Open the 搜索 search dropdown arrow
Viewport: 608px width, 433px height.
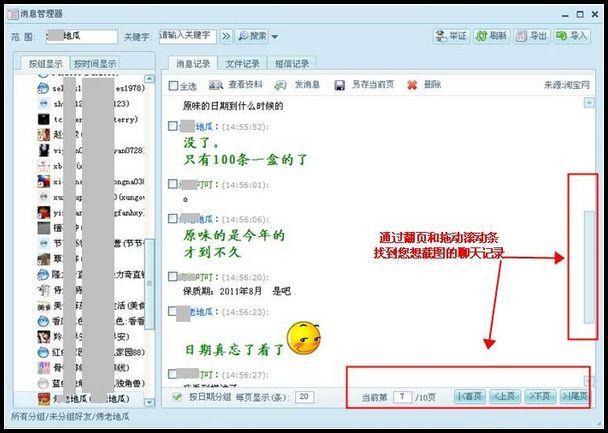coord(273,37)
